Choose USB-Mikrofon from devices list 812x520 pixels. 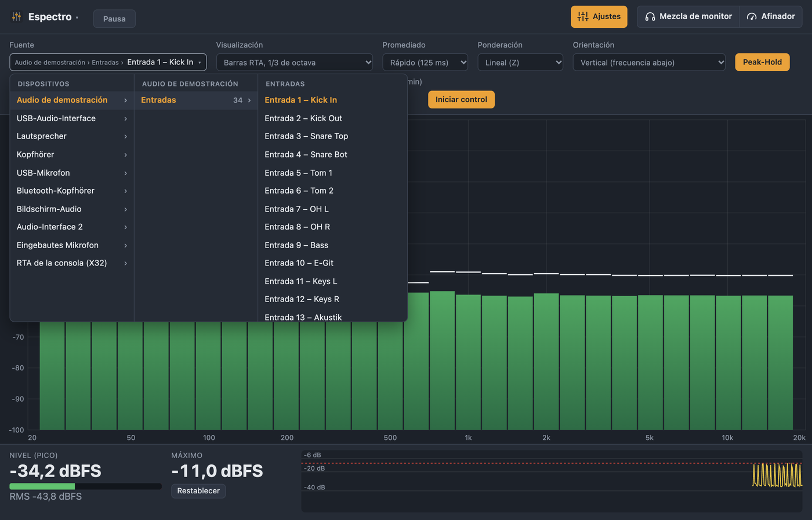point(72,173)
